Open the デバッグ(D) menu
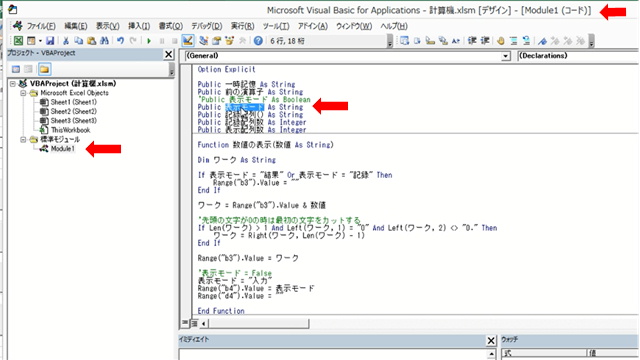640x360 pixels. (207, 26)
